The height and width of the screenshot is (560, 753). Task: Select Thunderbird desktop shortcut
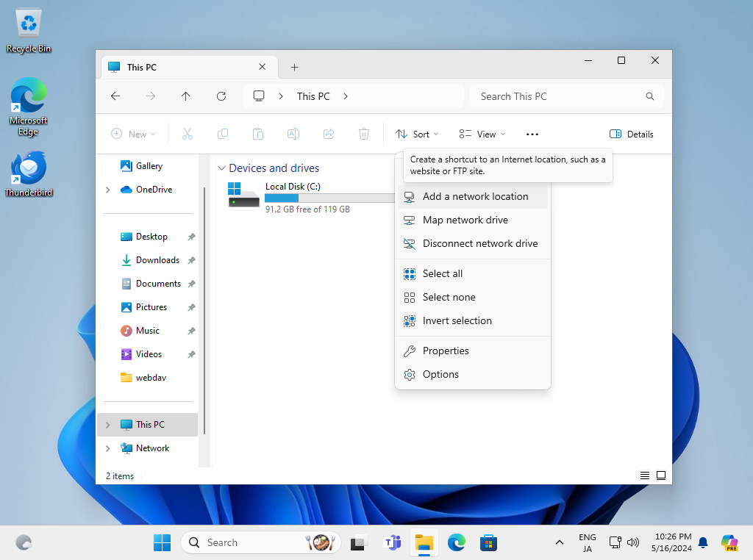click(29, 174)
